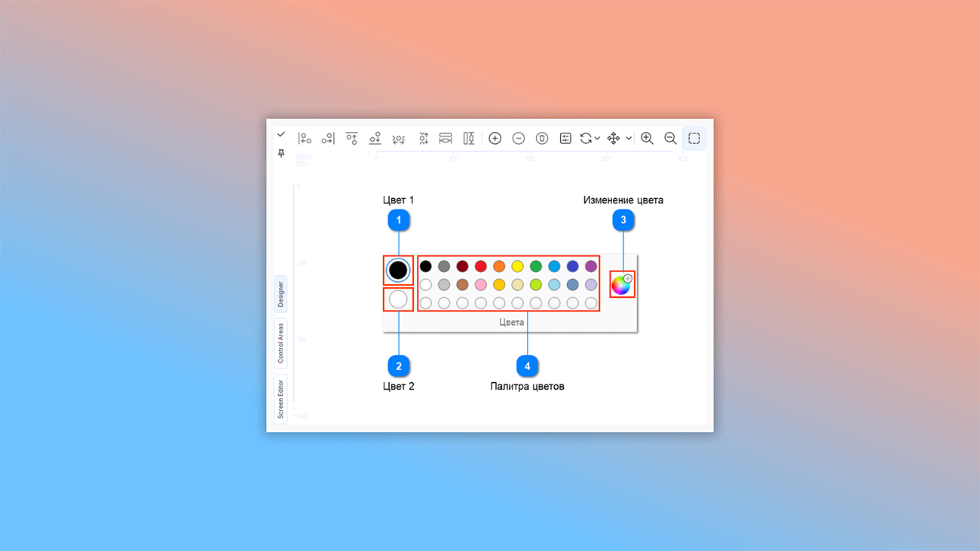Toggle the dashed rectangle selection tool
This screenshot has height=551, width=980.
pos(694,139)
